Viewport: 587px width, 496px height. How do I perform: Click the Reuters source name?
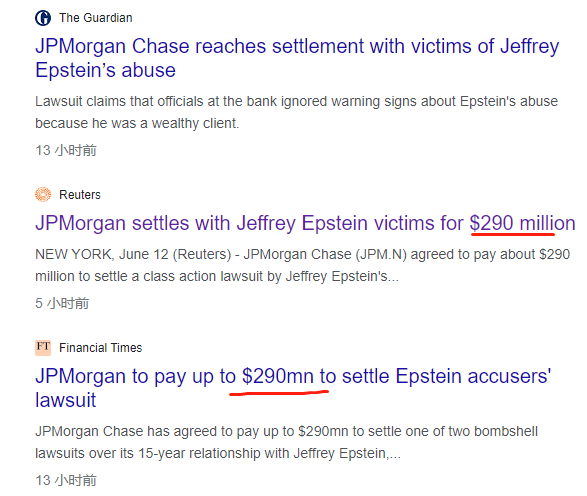coord(80,195)
